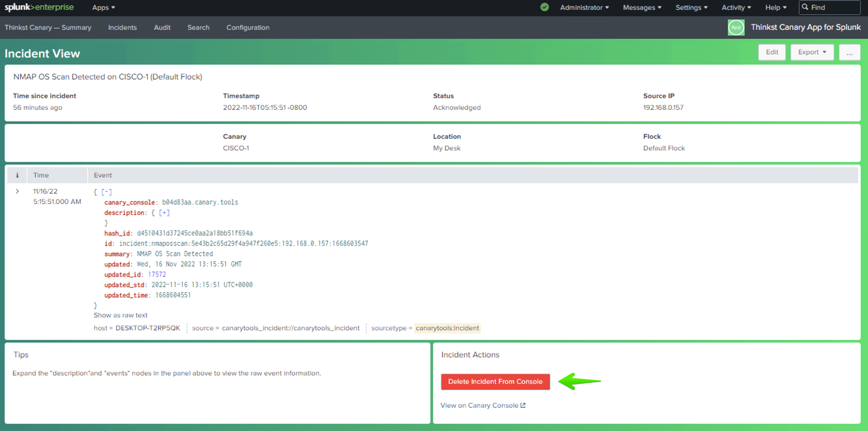868x431 pixels.
Task: Click the host value DESKTOP-T2RP5QK
Action: [x=147, y=328]
